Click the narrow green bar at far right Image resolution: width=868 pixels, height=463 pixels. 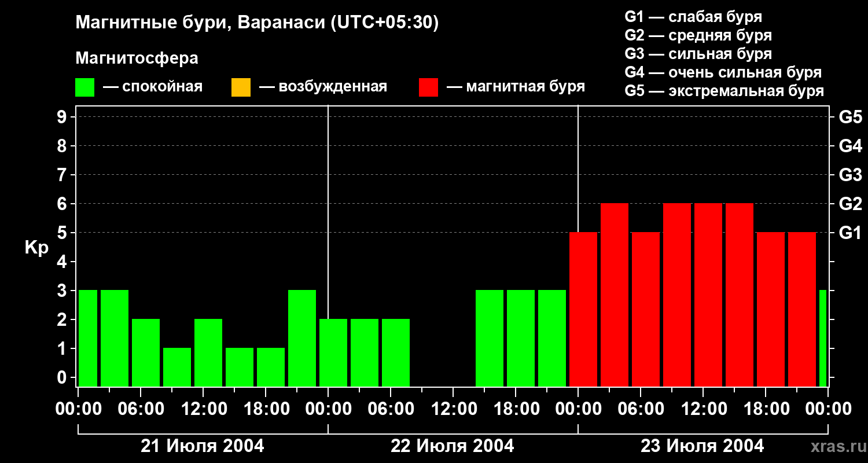pyautogui.click(x=823, y=339)
